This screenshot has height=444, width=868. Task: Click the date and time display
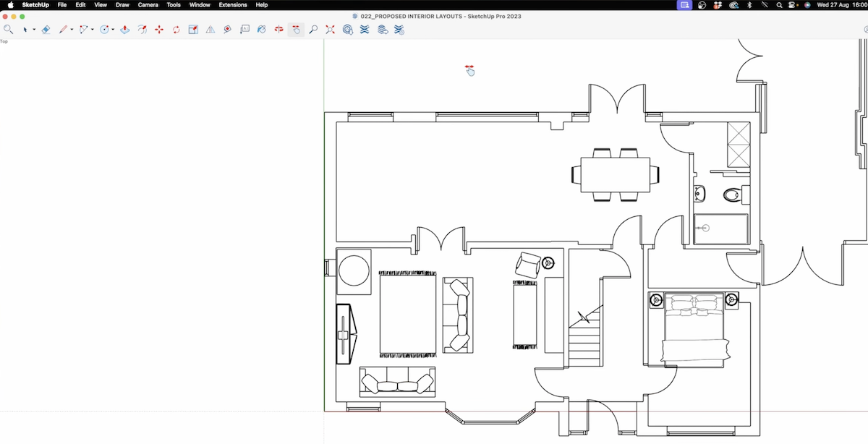(841, 5)
